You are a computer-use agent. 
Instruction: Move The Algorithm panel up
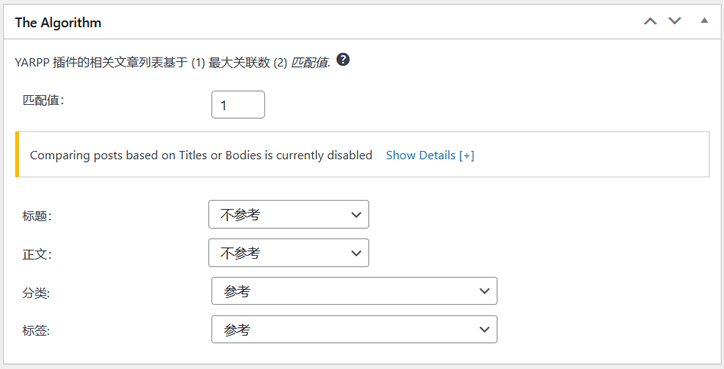pyautogui.click(x=650, y=21)
